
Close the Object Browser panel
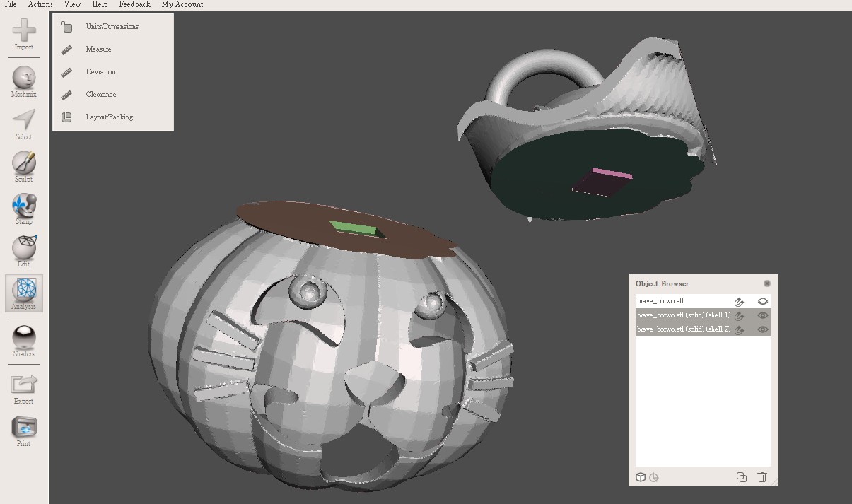point(767,283)
